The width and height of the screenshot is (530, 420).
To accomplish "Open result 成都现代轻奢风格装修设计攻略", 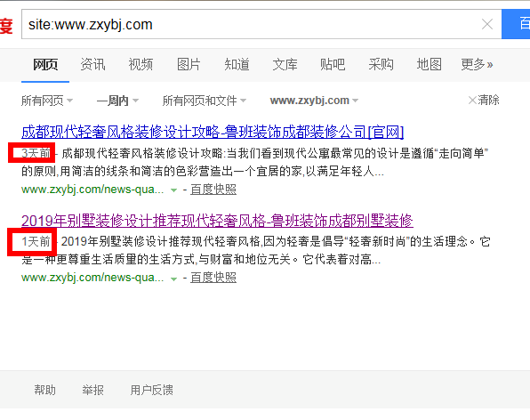I will pos(213,132).
